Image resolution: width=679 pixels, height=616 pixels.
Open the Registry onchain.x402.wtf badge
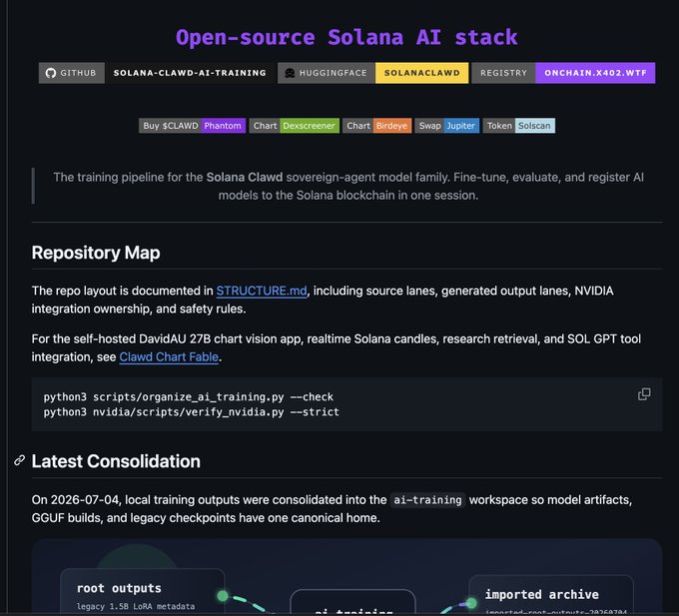tap(563, 73)
